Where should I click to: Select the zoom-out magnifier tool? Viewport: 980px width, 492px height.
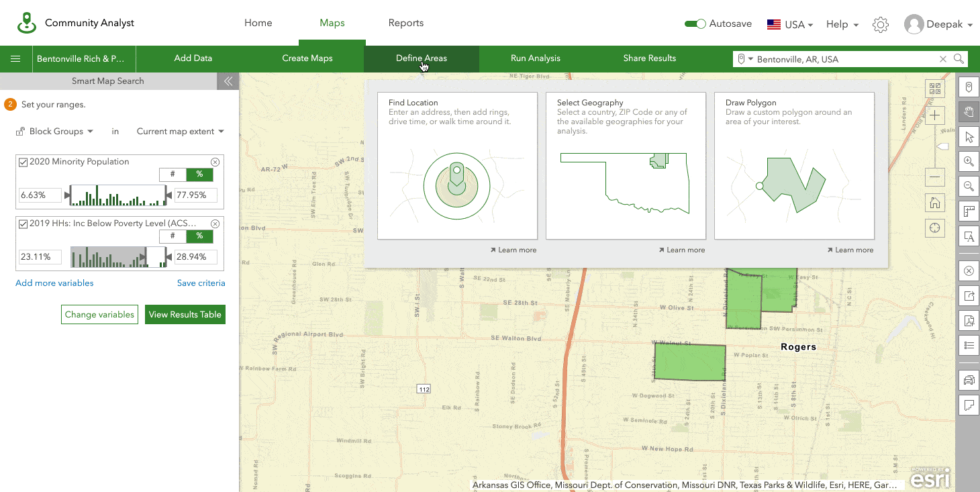pos(969,186)
